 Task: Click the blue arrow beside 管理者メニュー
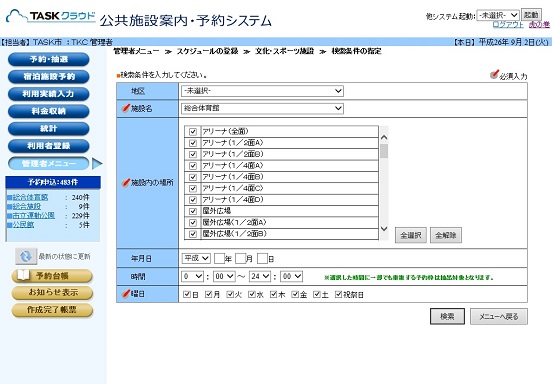(97, 164)
